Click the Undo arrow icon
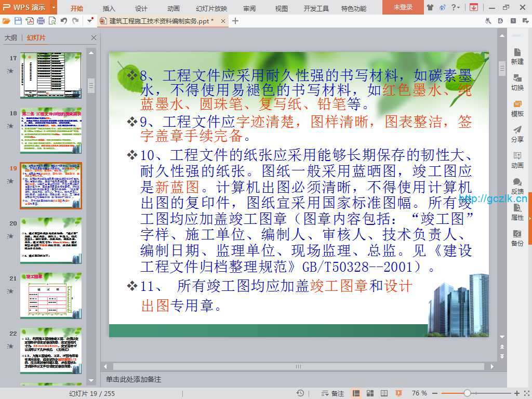 pos(63,21)
